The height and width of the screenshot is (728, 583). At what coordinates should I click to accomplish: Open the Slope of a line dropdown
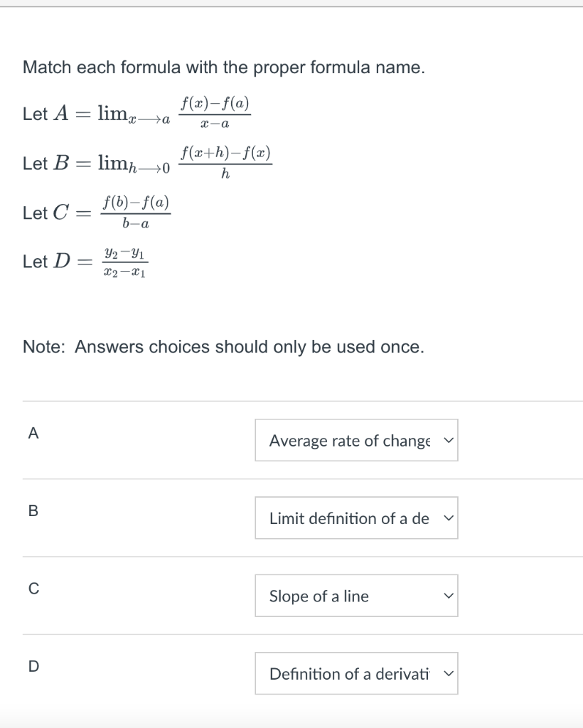(x=355, y=596)
